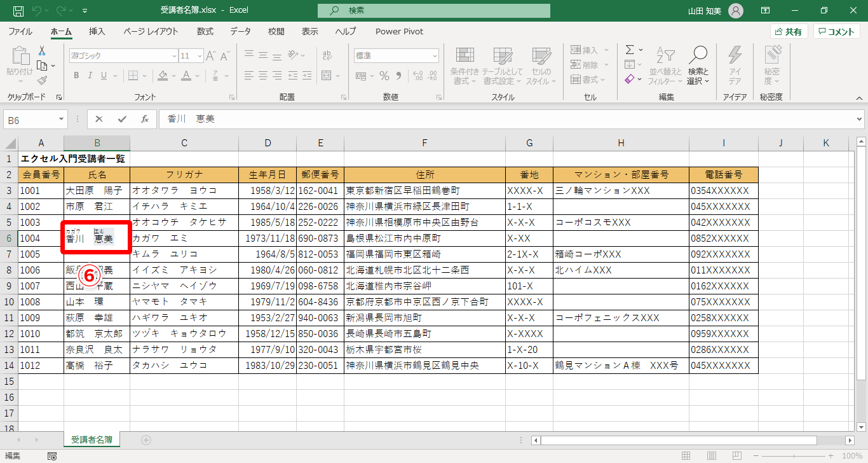Open the アイデア lightning bolt tool
This screenshot has height=463, width=868.
click(735, 65)
